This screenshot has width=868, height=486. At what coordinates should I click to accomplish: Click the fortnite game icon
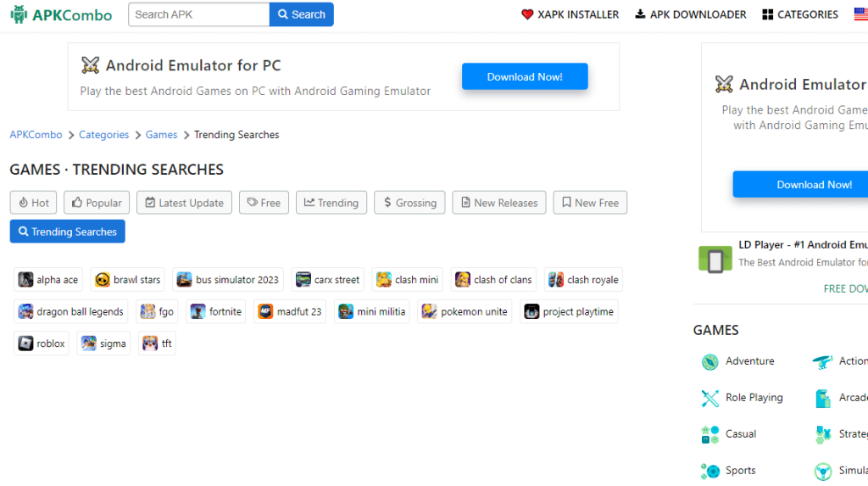(198, 311)
